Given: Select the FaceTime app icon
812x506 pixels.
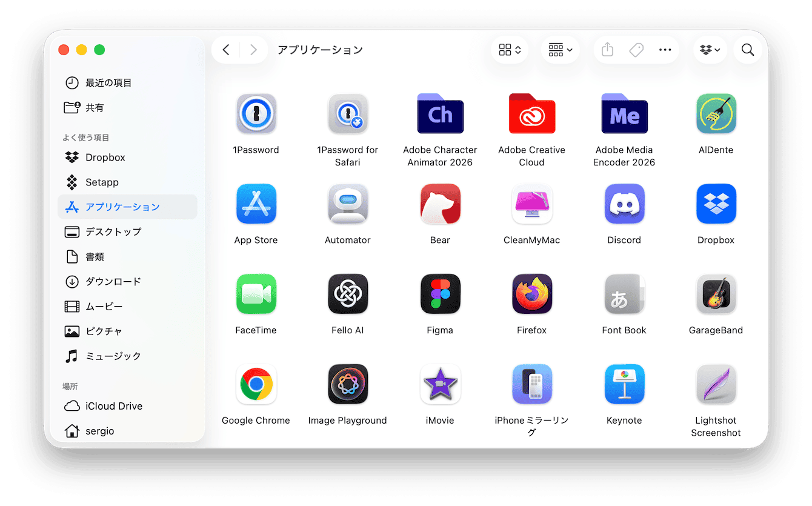Looking at the screenshot, I should tap(256, 294).
